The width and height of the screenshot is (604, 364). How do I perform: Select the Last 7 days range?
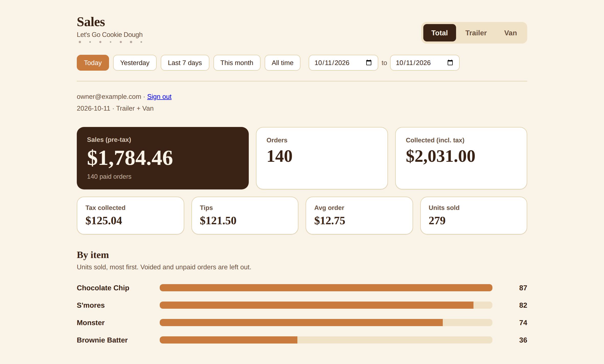click(185, 63)
